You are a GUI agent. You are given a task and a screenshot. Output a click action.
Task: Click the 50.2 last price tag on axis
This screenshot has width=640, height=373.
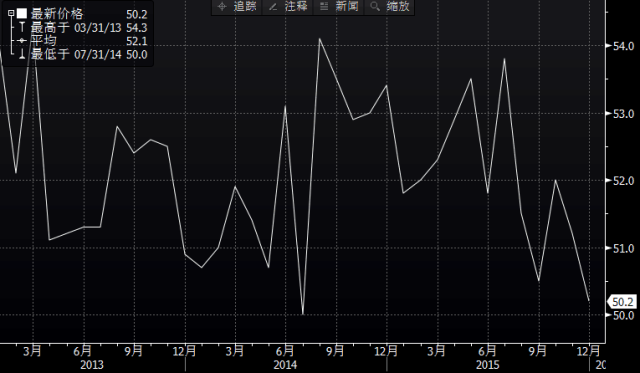pos(622,302)
